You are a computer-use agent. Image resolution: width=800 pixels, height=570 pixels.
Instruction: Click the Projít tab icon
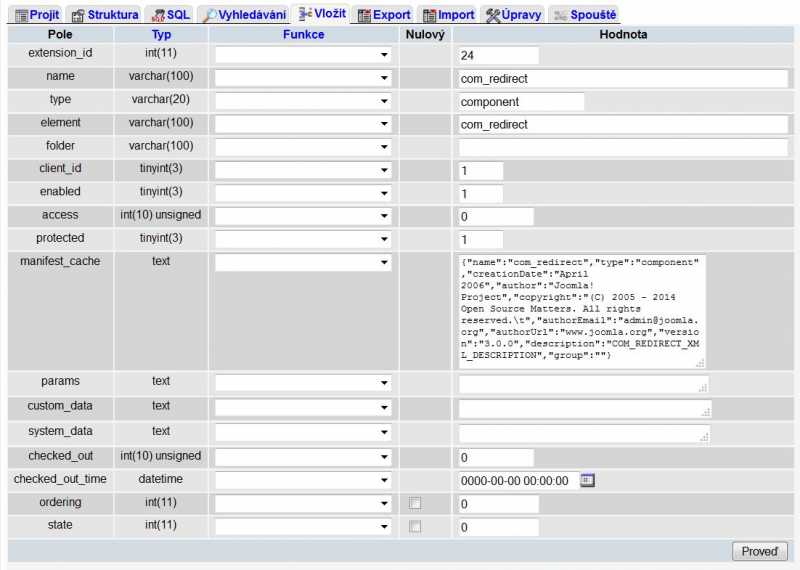tap(20, 15)
